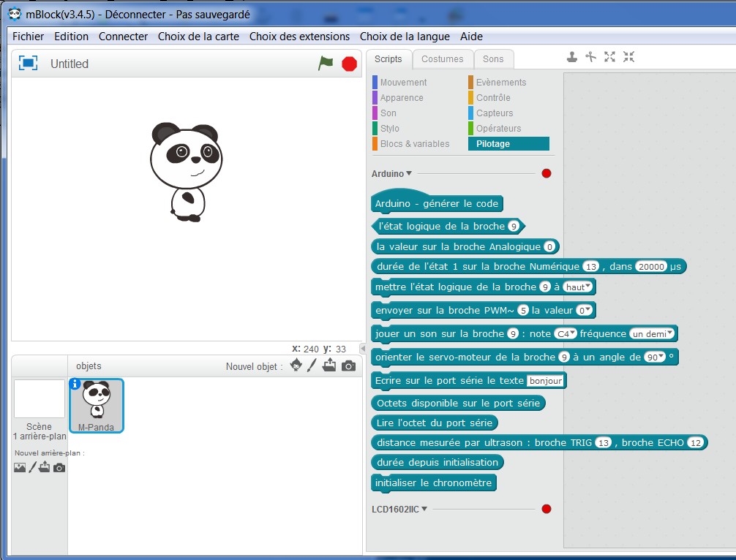Toggle full-screen stage mode icon
This screenshot has height=560, width=736.
28,64
